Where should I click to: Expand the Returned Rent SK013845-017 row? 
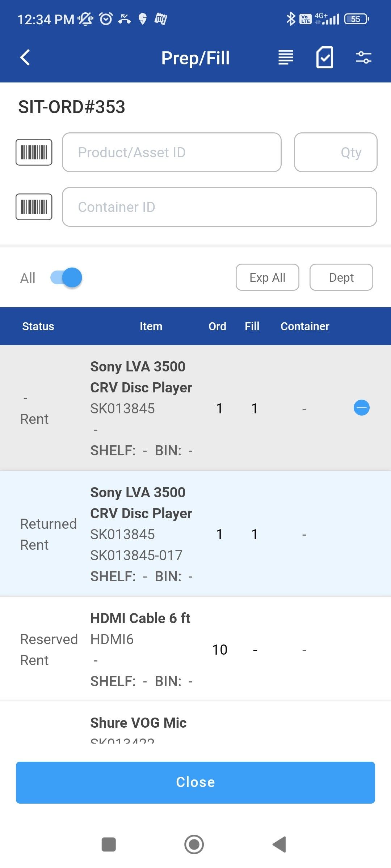point(195,534)
